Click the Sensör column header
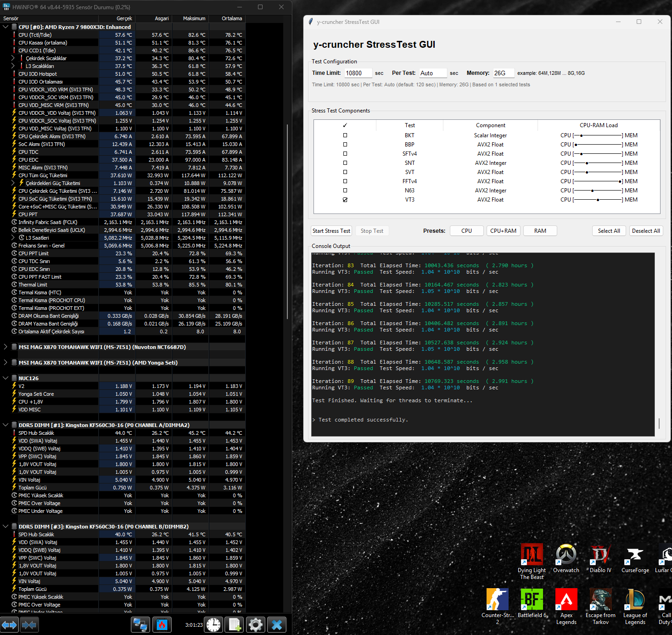Screen dimensions: 672x635 (x=49, y=18)
